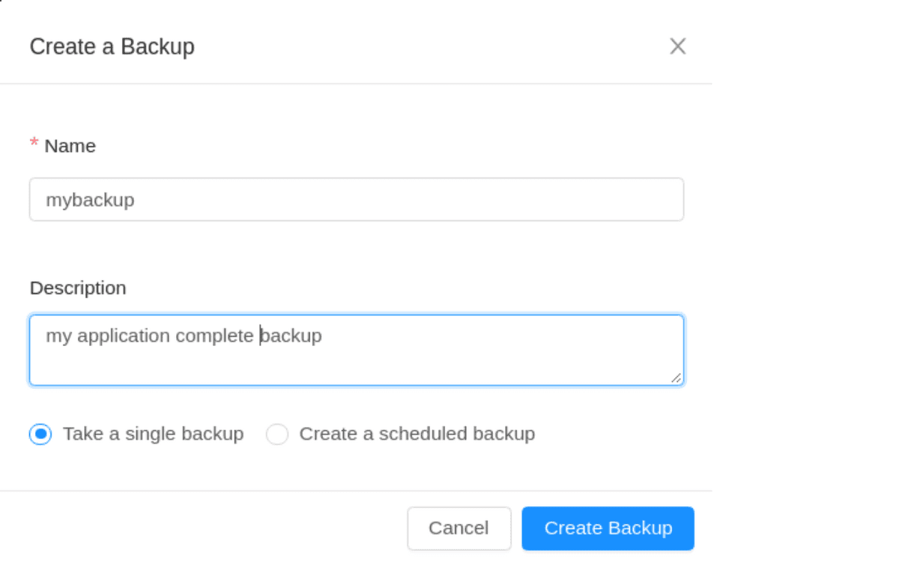Click the last word "backup" in Description text
The image size is (899, 588).
[291, 335]
